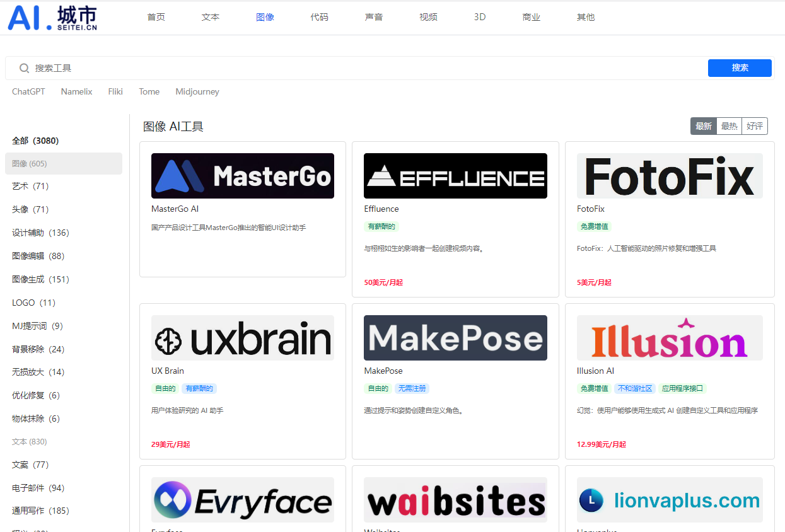Open the MasterGo AI title link
785x532 pixels.
(175, 209)
